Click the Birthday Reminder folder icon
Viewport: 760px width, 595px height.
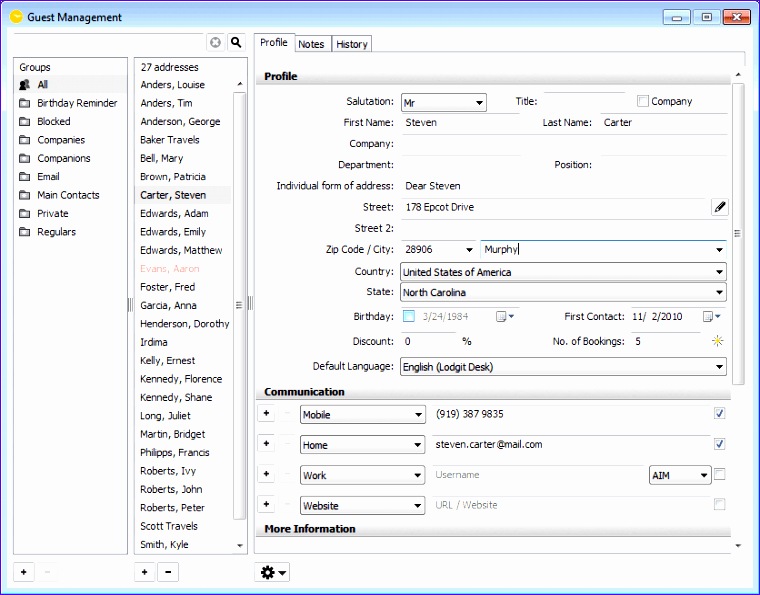pyautogui.click(x=24, y=103)
